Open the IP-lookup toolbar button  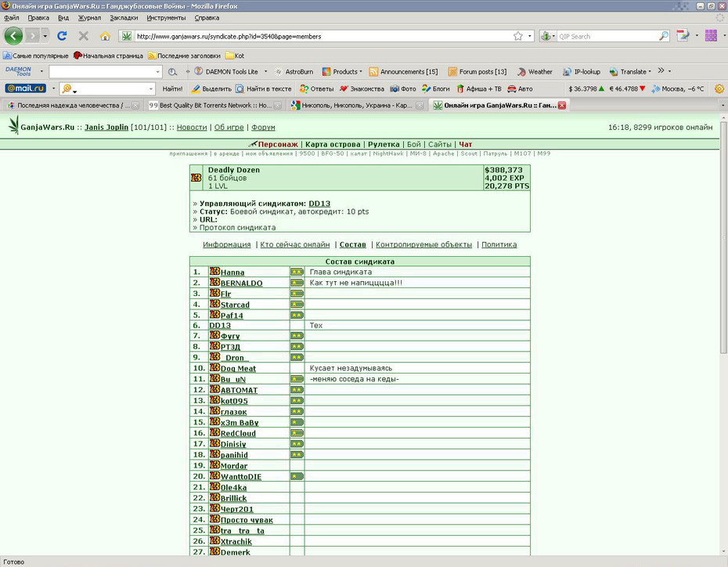coord(582,71)
